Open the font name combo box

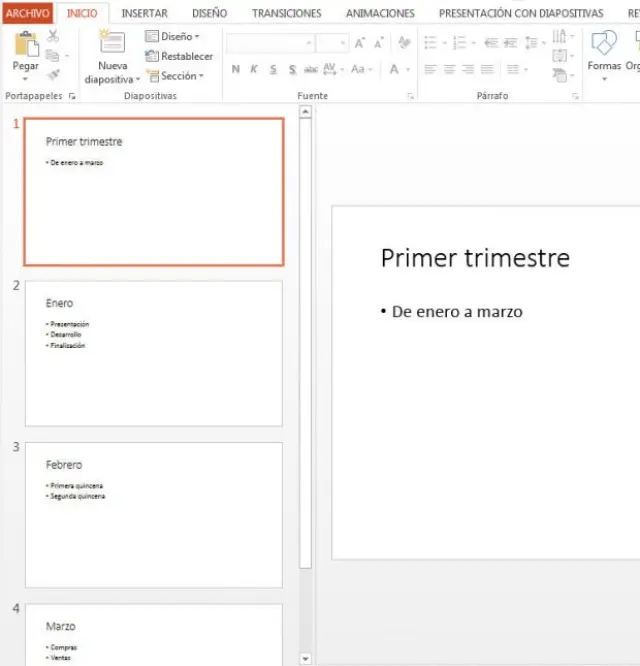270,43
